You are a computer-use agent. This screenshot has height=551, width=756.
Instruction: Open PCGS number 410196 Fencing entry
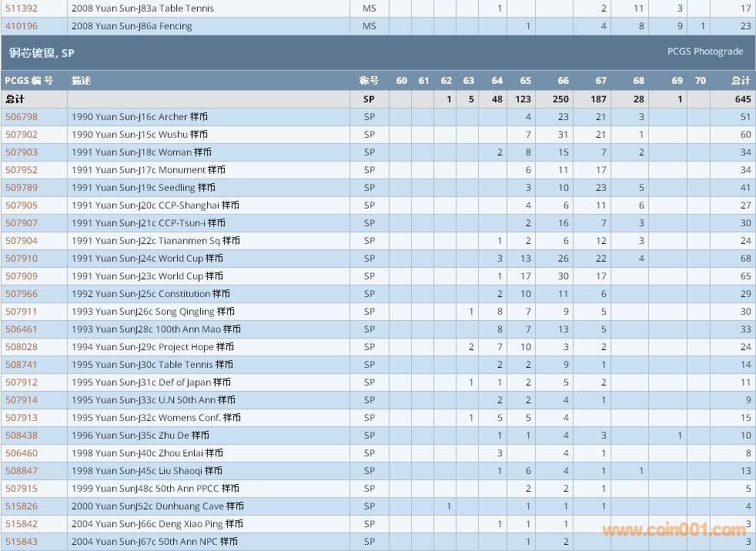coord(21,26)
